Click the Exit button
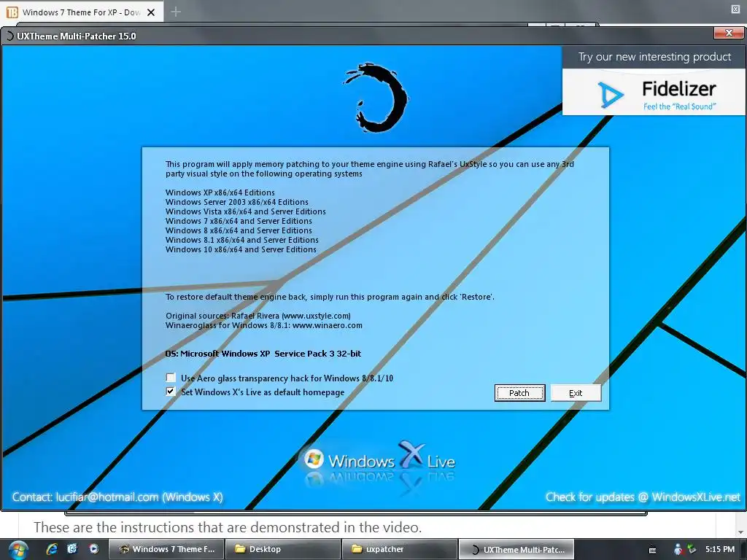This screenshot has height=560, width=747. coord(576,393)
